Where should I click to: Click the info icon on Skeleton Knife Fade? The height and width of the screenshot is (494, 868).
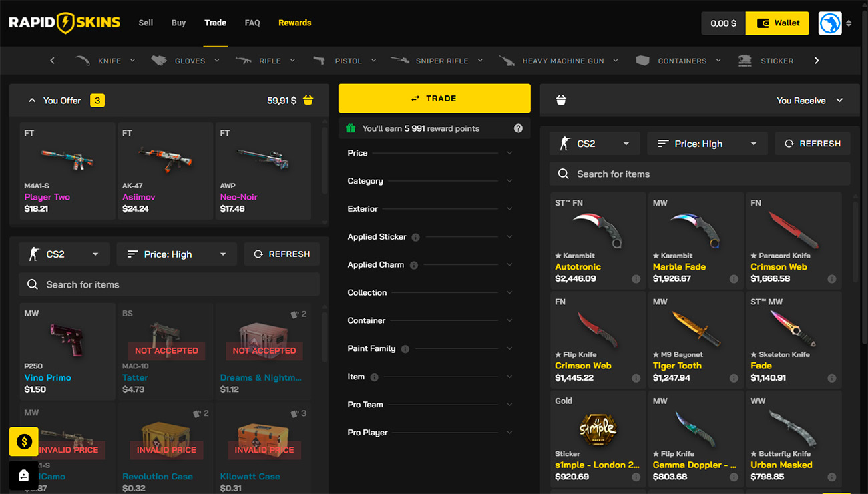pos(832,378)
